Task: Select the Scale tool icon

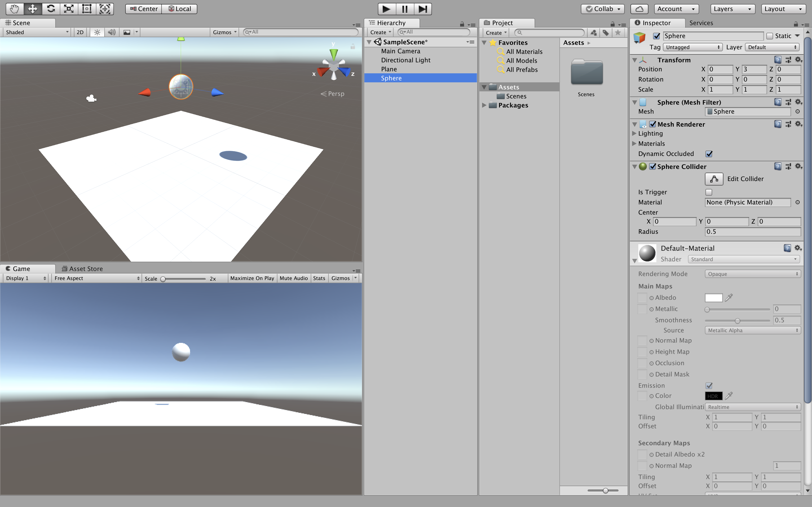Action: tap(69, 9)
